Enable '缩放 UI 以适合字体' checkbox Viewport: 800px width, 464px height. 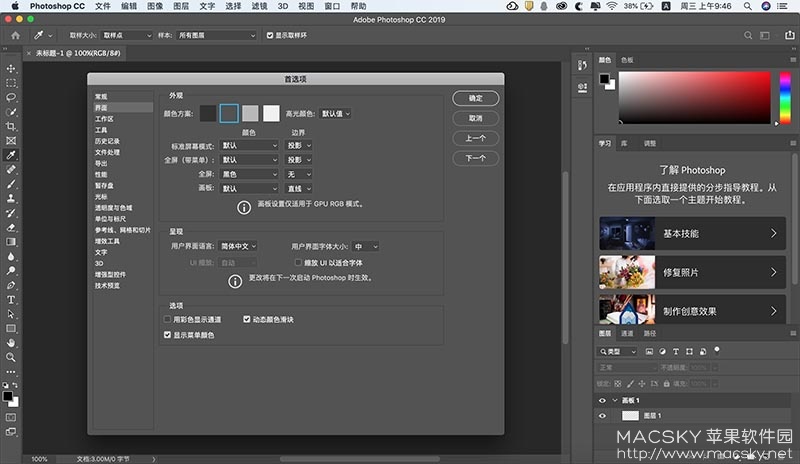coord(298,262)
